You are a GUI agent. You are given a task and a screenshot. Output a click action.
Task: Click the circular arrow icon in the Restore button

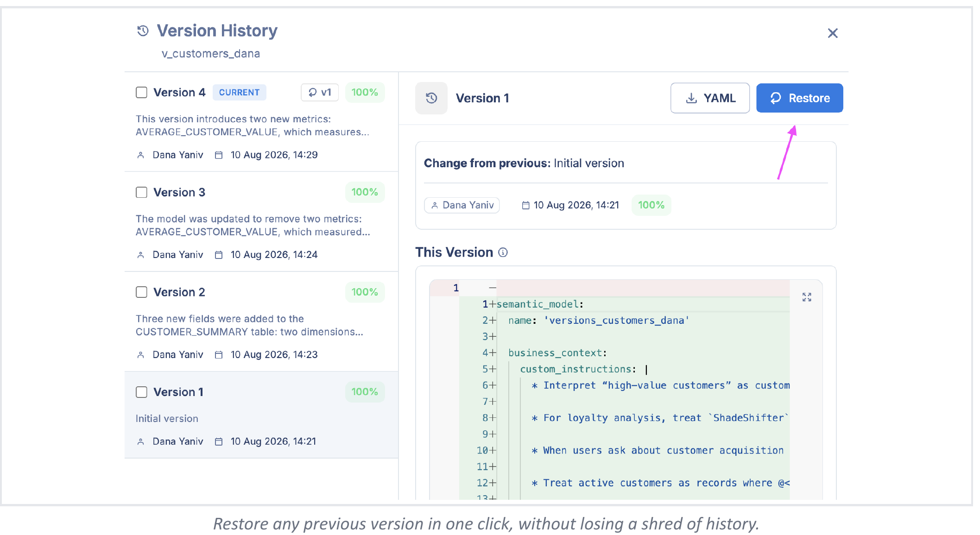click(x=776, y=98)
